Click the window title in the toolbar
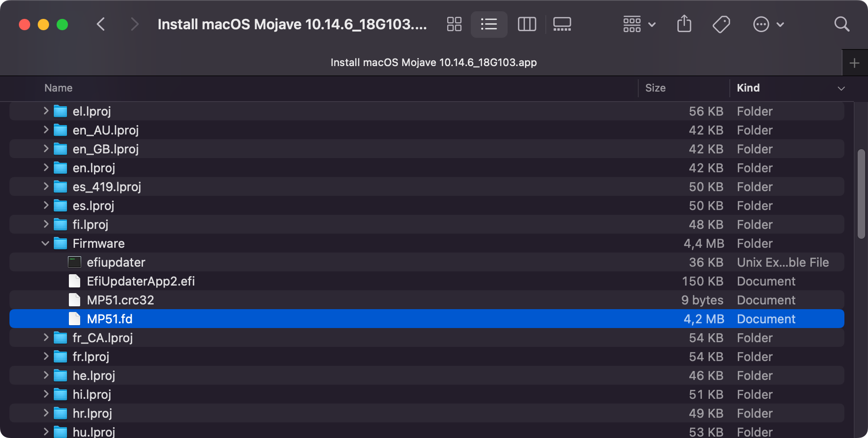The width and height of the screenshot is (868, 438). point(292,24)
